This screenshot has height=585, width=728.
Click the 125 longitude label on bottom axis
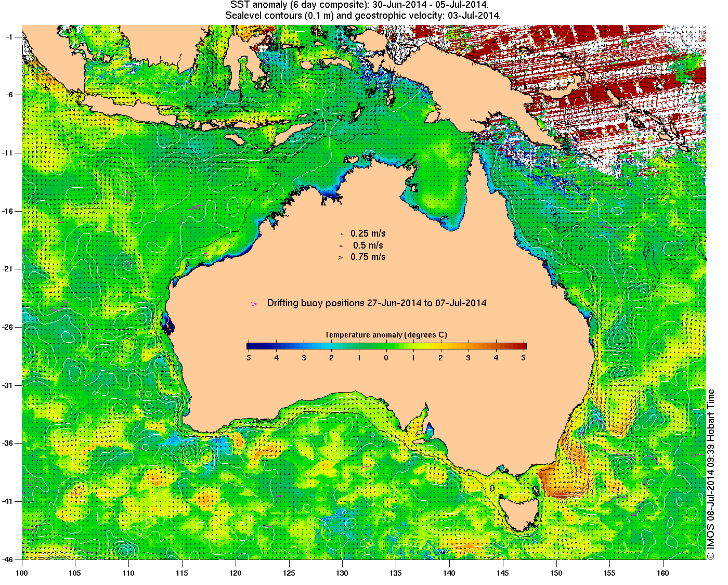(x=289, y=573)
